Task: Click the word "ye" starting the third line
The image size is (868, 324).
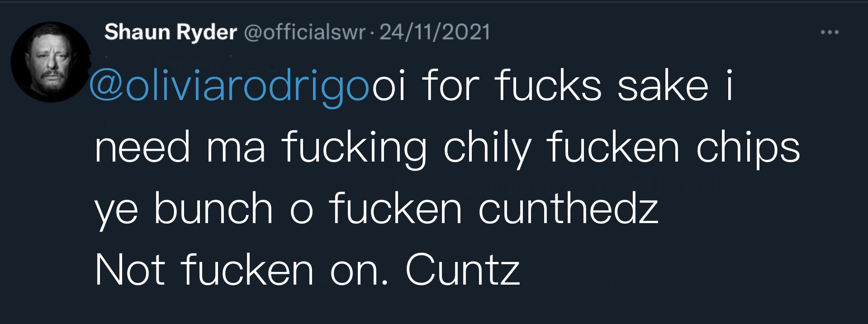Action: coord(116,213)
